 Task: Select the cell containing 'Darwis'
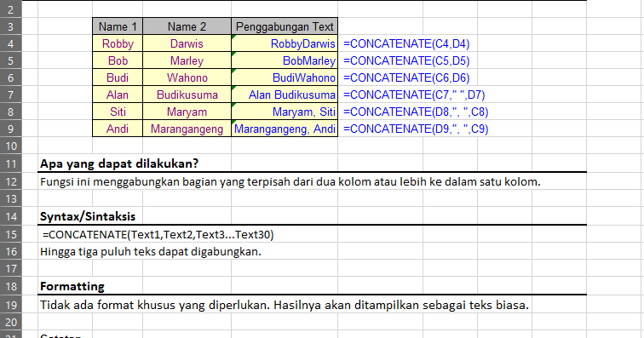pos(187,43)
